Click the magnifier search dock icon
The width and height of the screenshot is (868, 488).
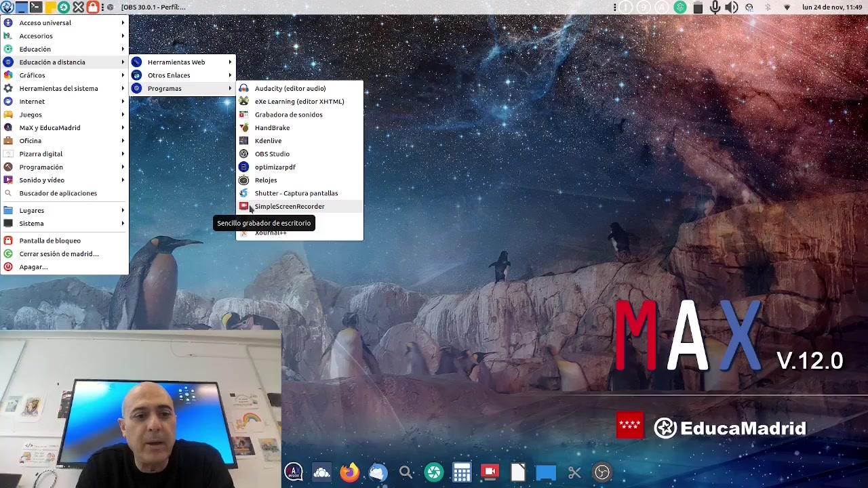tap(406, 472)
